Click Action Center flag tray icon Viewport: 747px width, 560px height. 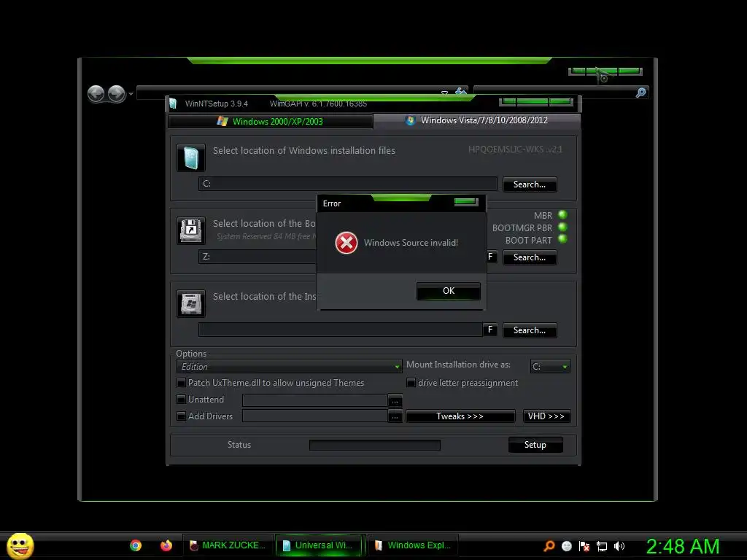(x=584, y=546)
